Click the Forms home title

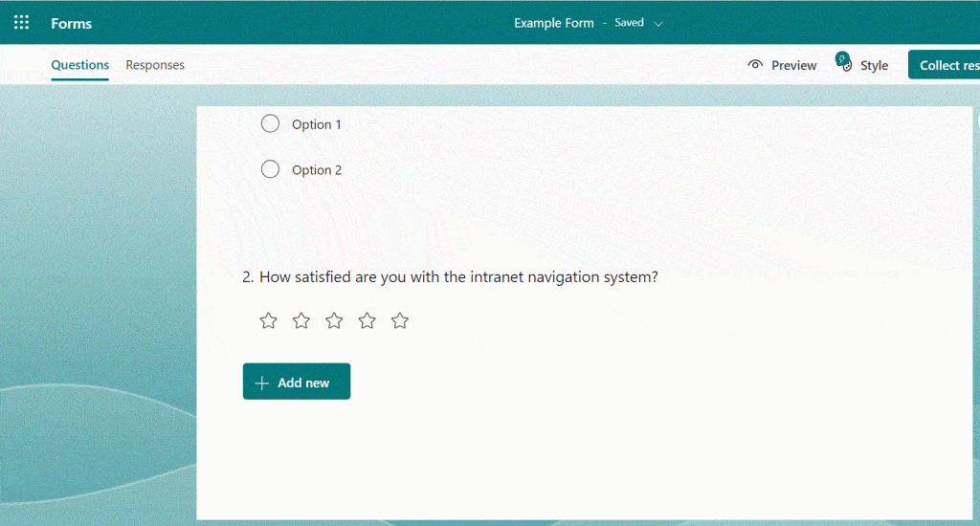pyautogui.click(x=71, y=23)
